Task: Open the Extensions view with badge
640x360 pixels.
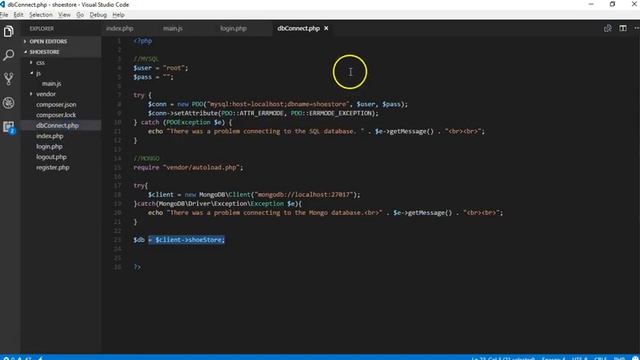Action: click(9, 127)
